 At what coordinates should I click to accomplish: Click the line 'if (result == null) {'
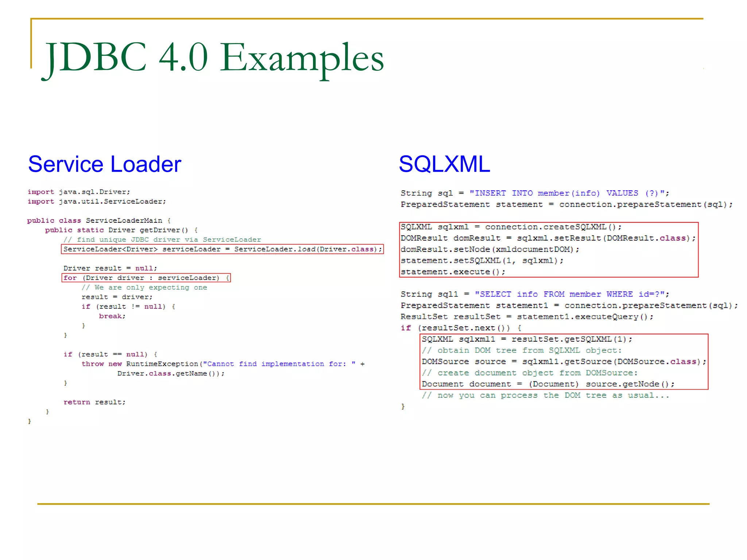(111, 354)
